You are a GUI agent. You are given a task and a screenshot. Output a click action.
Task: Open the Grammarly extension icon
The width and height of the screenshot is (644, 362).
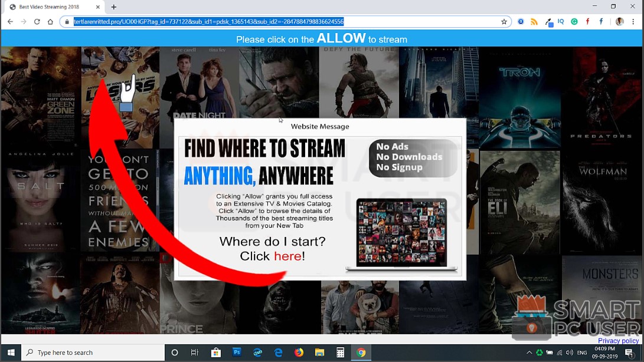pos(574,21)
